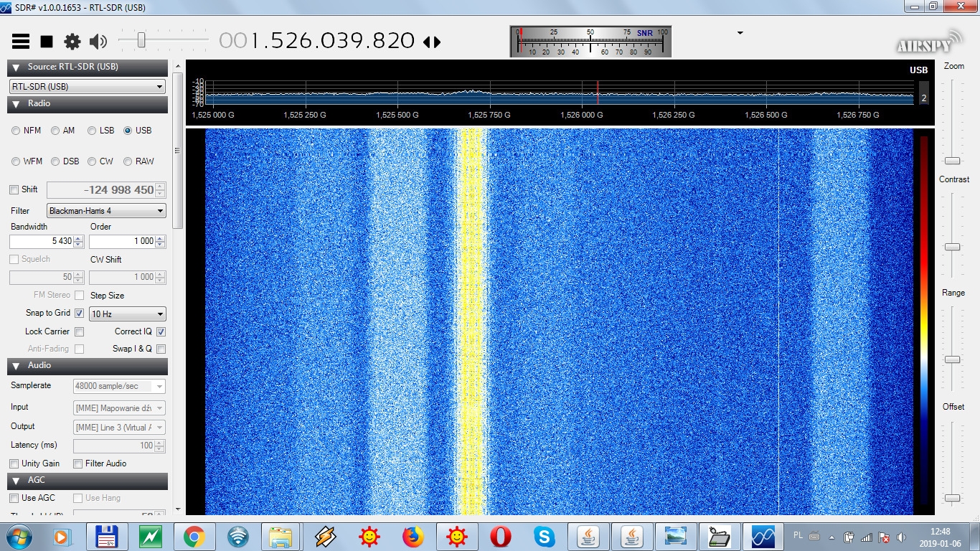Open the SDR# hamburger main menu

click(21, 41)
